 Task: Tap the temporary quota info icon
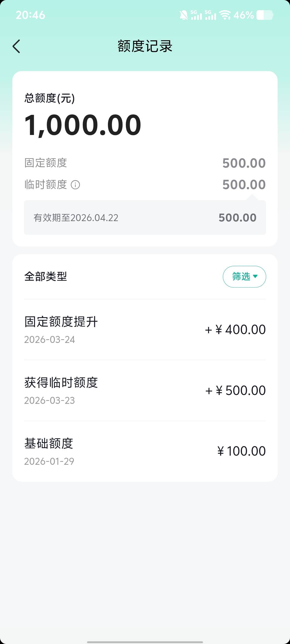click(75, 185)
